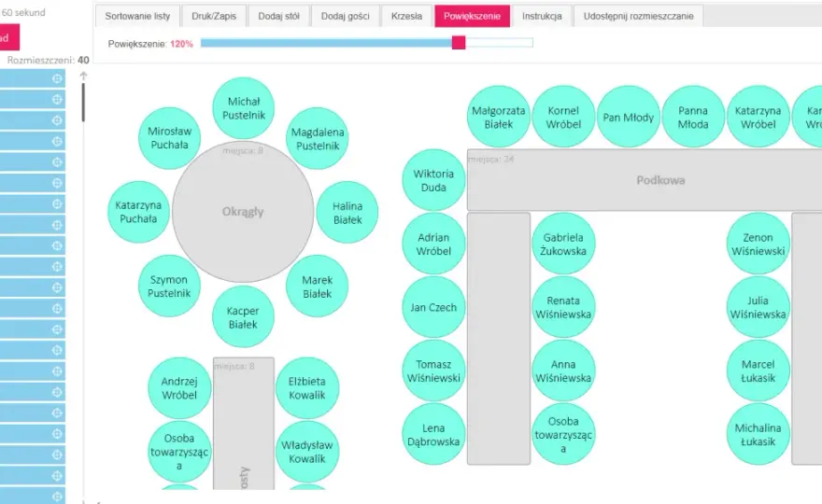Select guest Elżbieta Kowalik

307,388
